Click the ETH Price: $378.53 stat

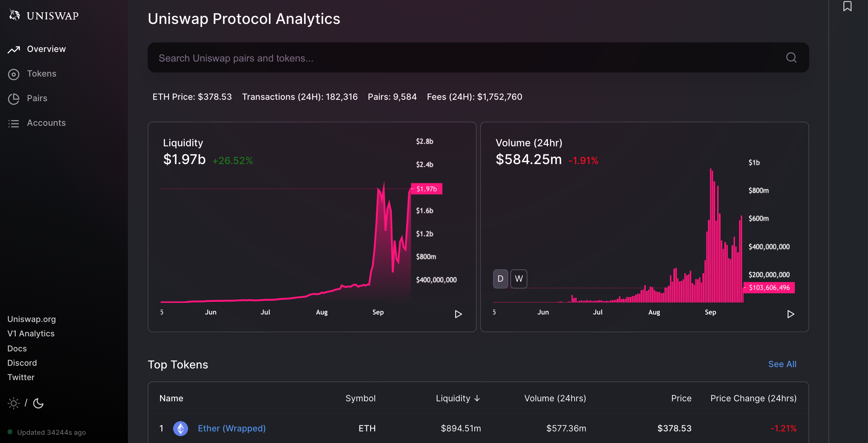[192, 97]
